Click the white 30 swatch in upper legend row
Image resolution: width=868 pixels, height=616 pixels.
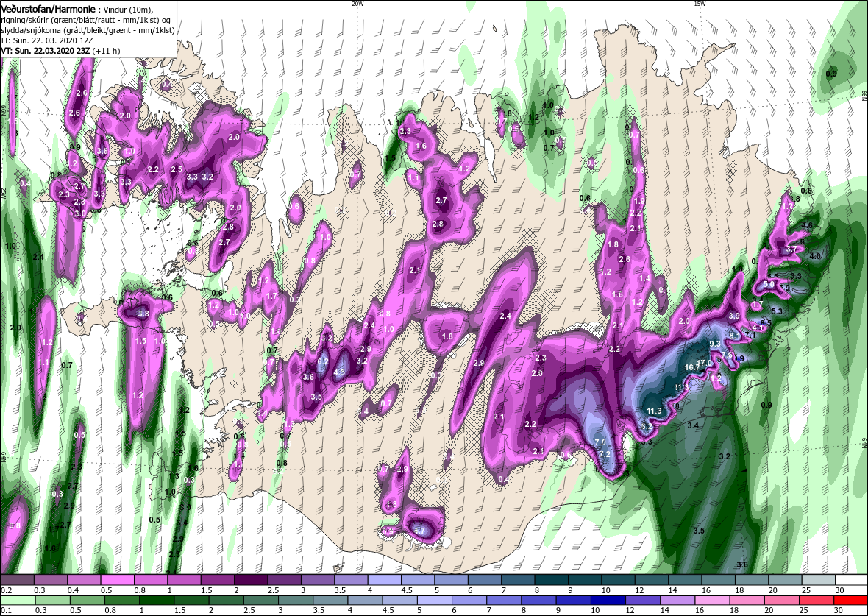[851, 580]
